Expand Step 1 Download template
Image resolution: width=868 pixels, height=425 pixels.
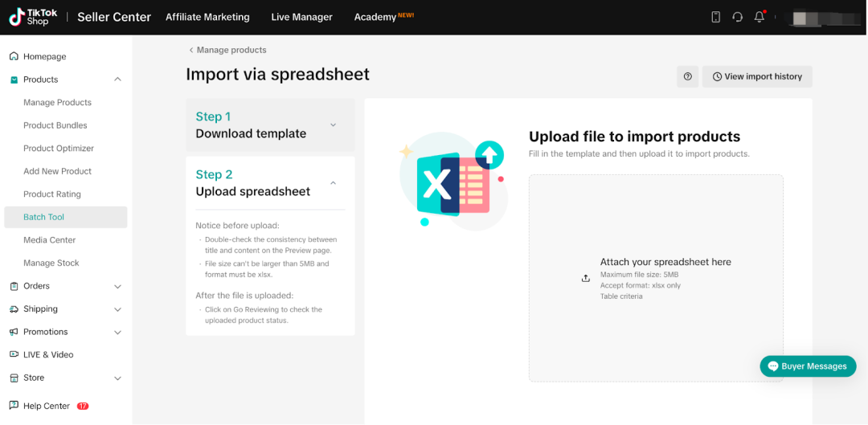pyautogui.click(x=333, y=125)
